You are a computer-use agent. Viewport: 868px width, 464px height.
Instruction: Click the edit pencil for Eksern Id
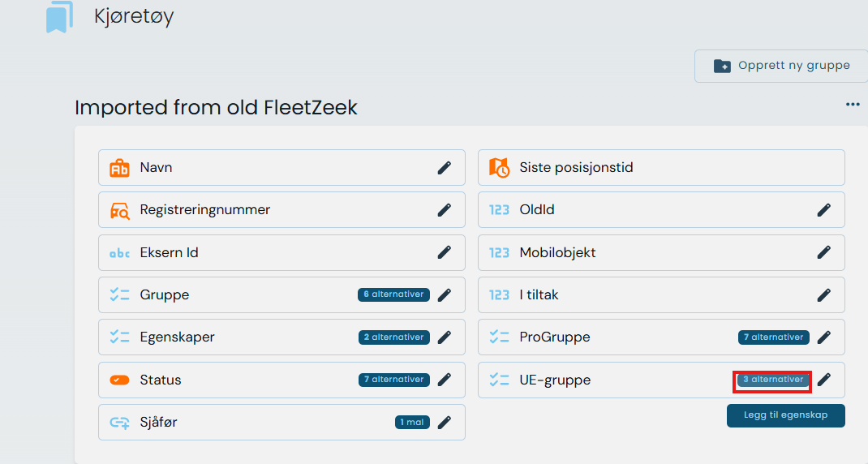click(445, 252)
